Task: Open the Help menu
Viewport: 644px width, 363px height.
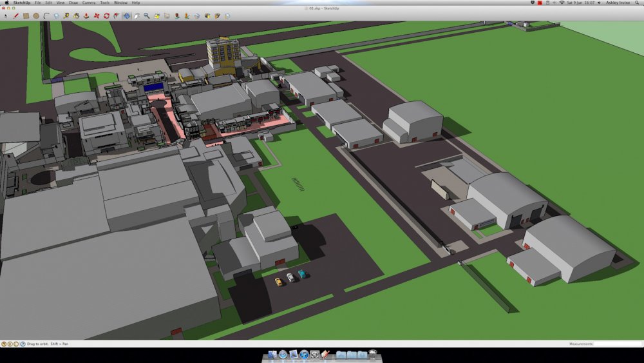Action: (135, 3)
